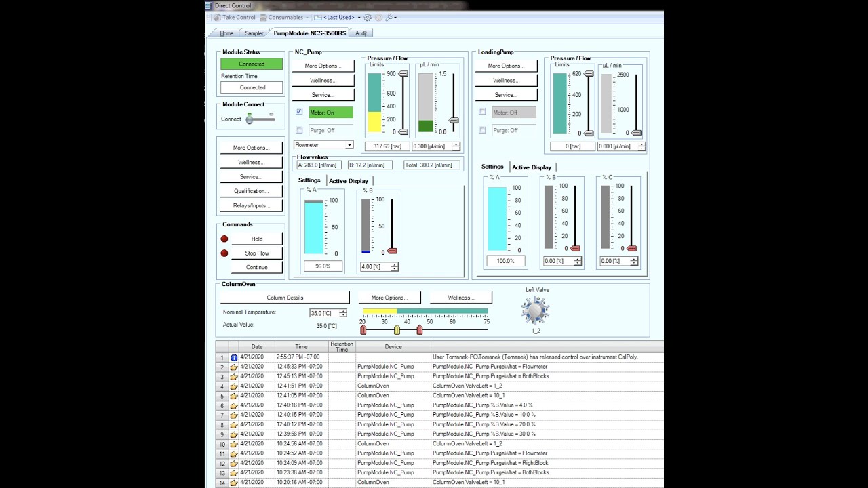
Task: Toggle LoadingPump Purge Off checkbox
Action: [x=482, y=130]
